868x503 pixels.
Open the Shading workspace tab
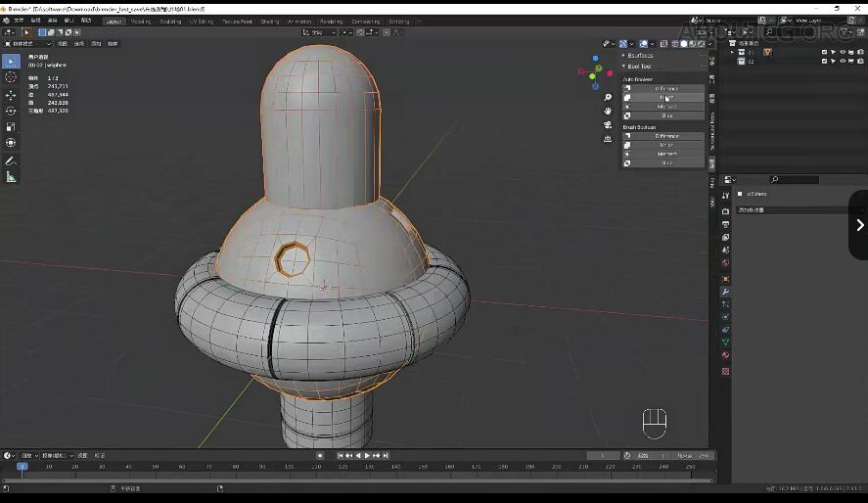tap(269, 21)
